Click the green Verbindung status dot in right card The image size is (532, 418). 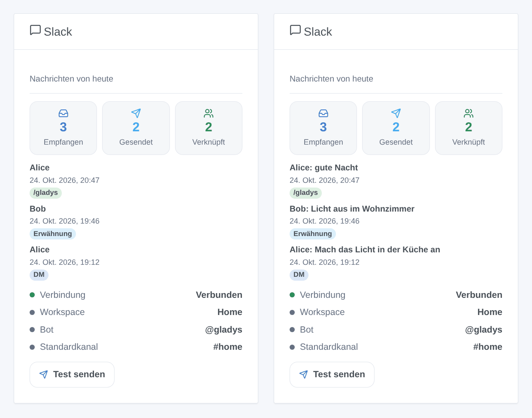pyautogui.click(x=292, y=295)
